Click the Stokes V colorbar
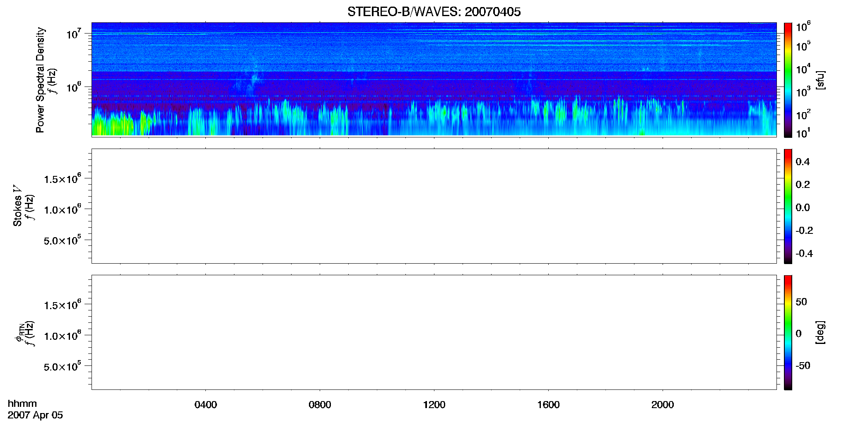 (788, 206)
